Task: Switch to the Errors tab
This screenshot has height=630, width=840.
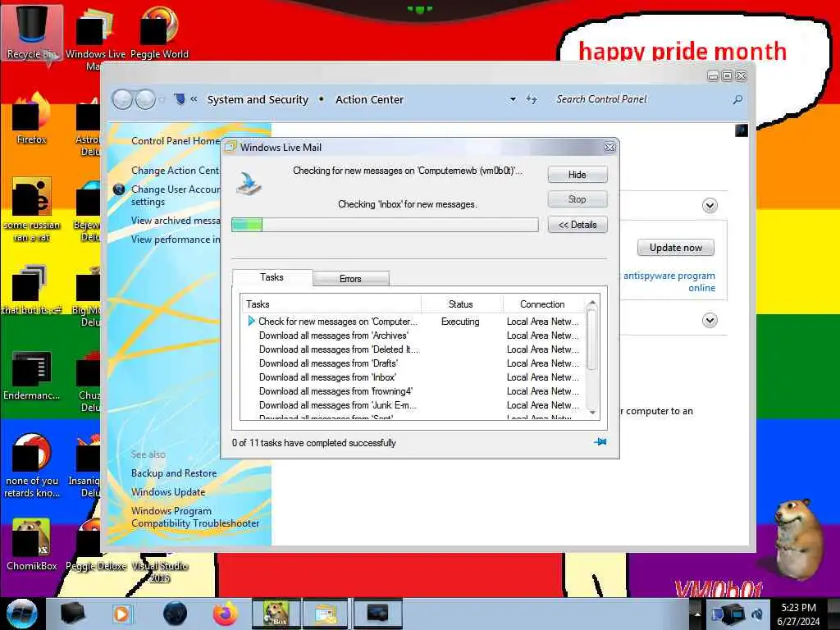Action: tap(351, 279)
